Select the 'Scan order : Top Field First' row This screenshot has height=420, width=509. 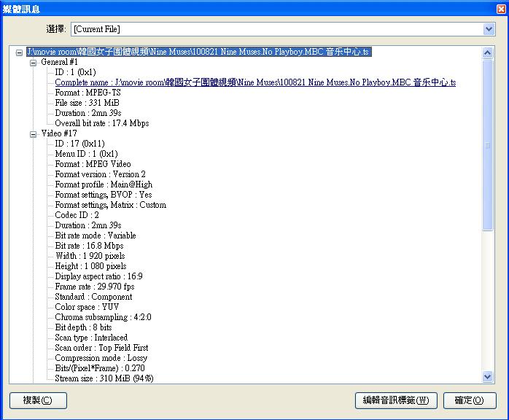(101, 348)
